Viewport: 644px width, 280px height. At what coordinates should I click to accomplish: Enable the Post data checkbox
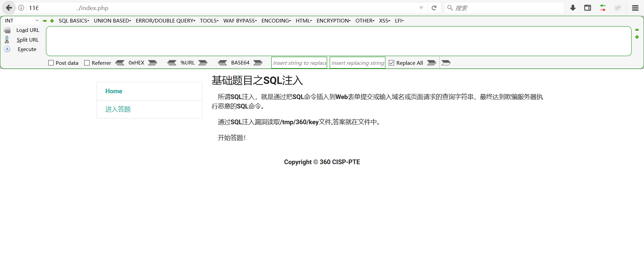(x=51, y=63)
